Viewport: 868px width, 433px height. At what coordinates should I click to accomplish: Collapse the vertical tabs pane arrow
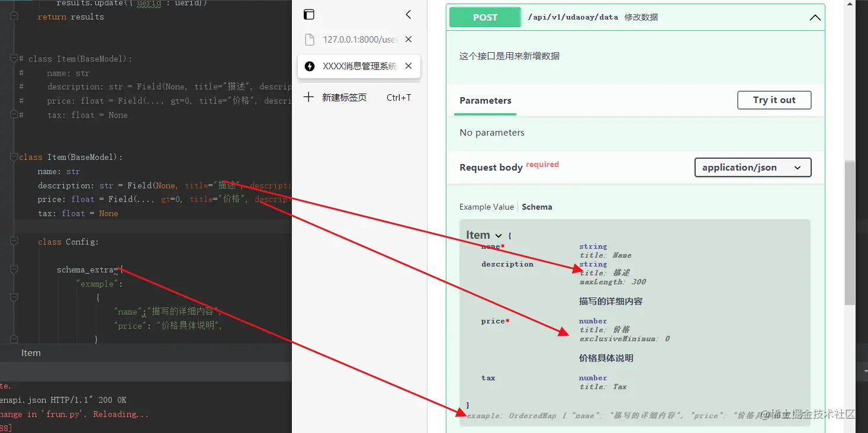coord(409,15)
